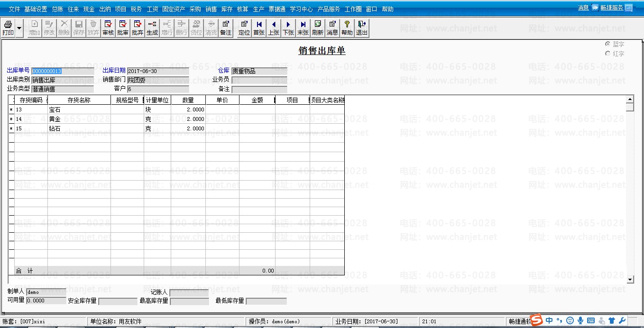Click the 货位 storage location icon
Image resolution: width=644 pixels, height=328 pixels.
point(196,28)
